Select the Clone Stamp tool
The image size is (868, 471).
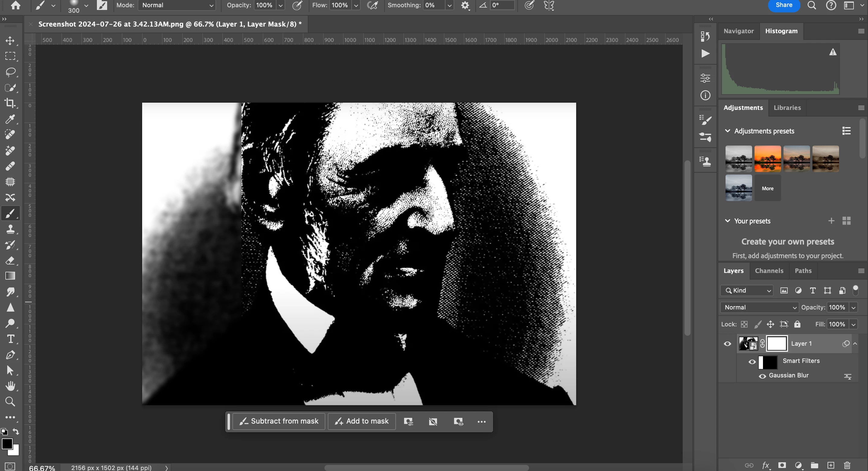point(10,229)
